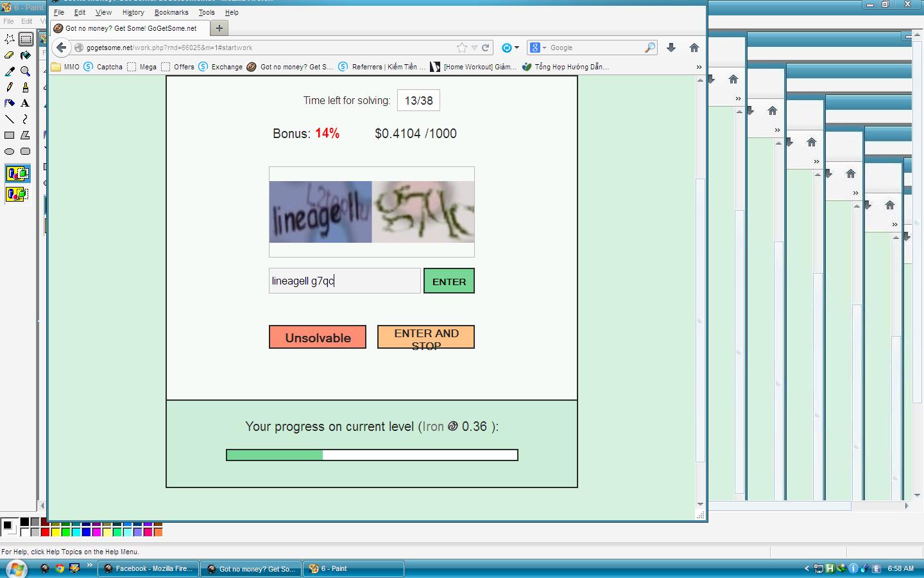This screenshot has width=924, height=578.
Task: Open the Windows Start menu
Action: 15,568
